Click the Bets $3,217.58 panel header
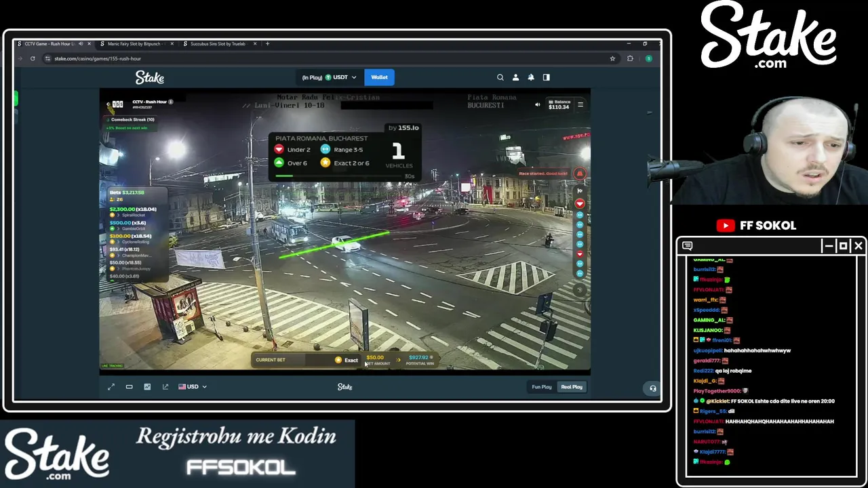868x488 pixels. coord(127,192)
